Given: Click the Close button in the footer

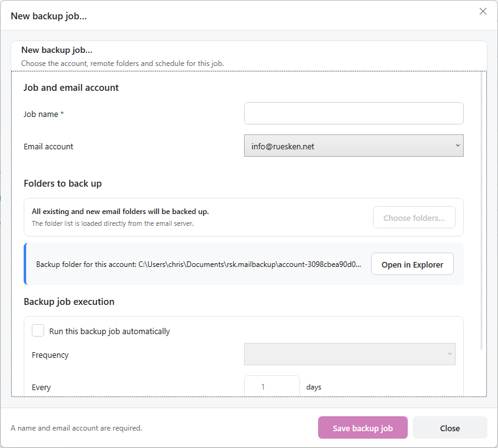Looking at the screenshot, I should coord(449,427).
